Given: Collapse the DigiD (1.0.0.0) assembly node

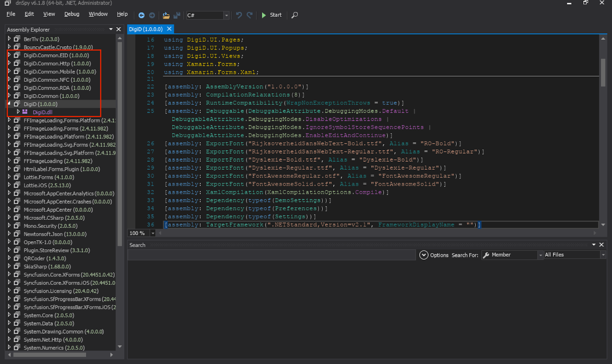Looking at the screenshot, I should 9,104.
